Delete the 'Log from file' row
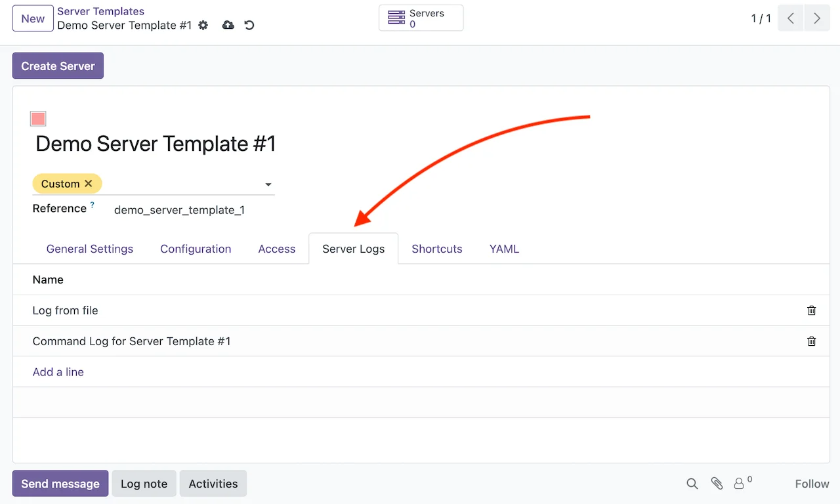840x504 pixels. (x=811, y=310)
